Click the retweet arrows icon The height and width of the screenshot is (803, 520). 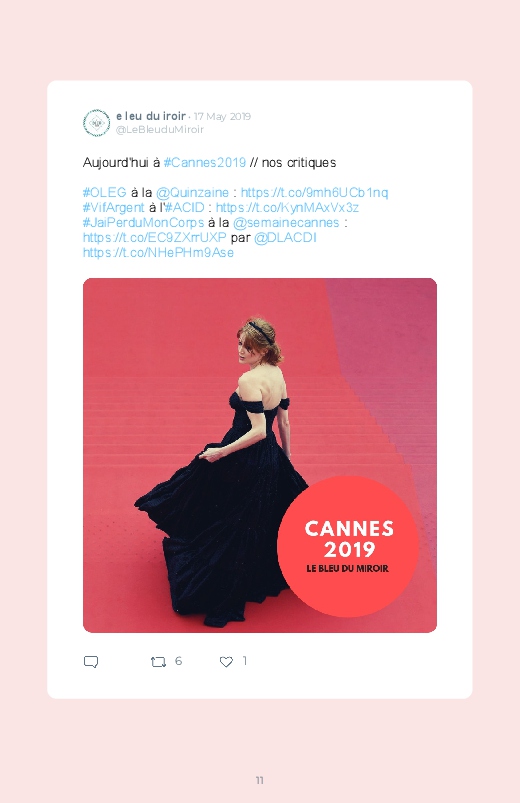[x=158, y=662]
